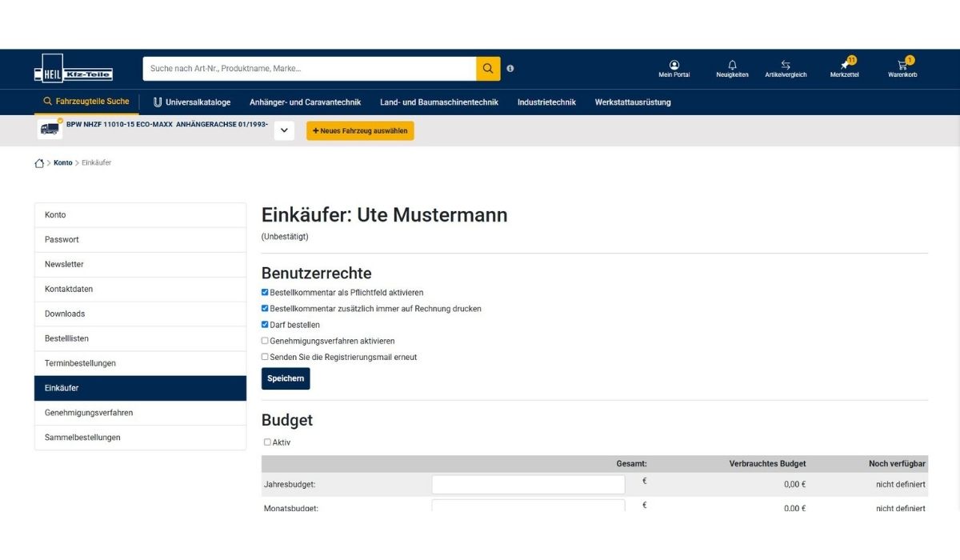Click the HEIL Kfz-Teile logo
The width and height of the screenshot is (960, 560).
73,69
